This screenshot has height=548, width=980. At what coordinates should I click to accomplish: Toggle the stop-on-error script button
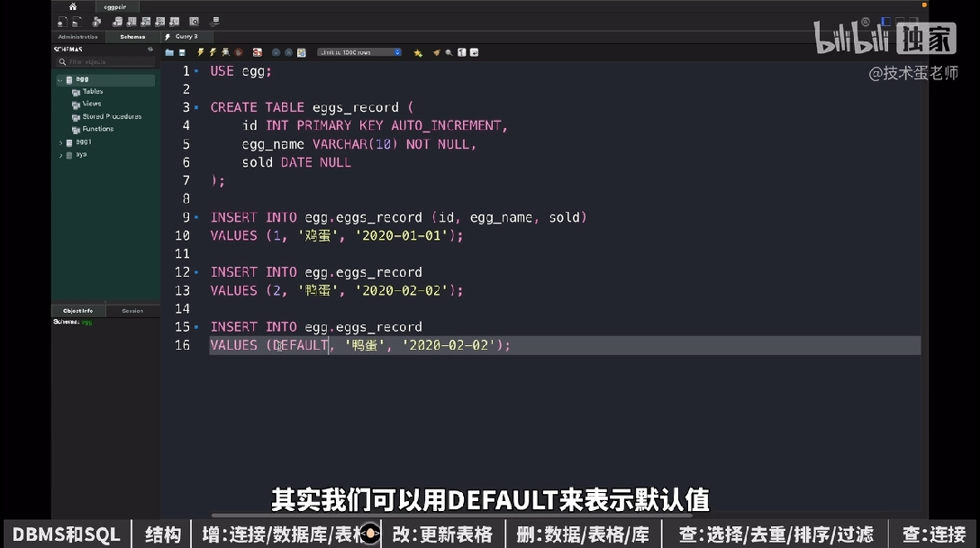tap(257, 52)
